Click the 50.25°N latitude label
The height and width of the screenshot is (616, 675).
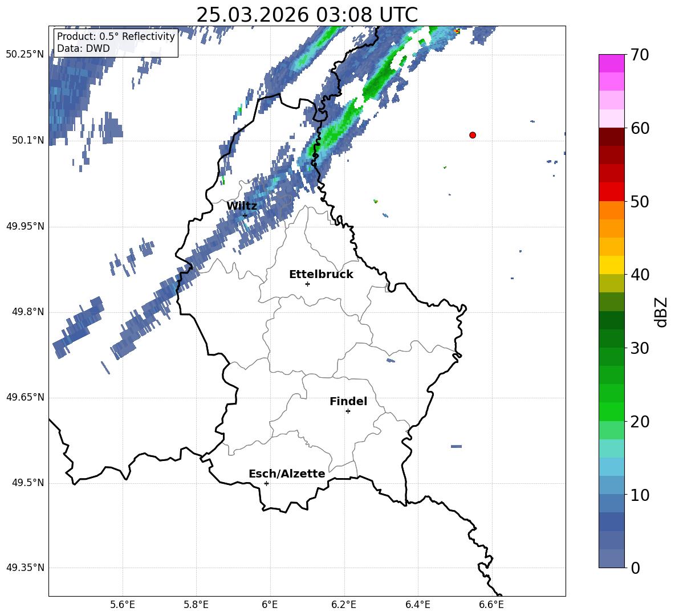click(25, 55)
